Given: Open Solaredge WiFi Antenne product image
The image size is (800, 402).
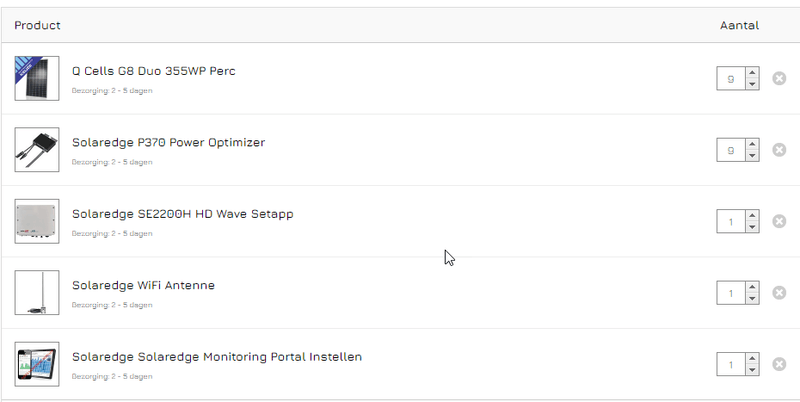Looking at the screenshot, I should pyautogui.click(x=37, y=293).
